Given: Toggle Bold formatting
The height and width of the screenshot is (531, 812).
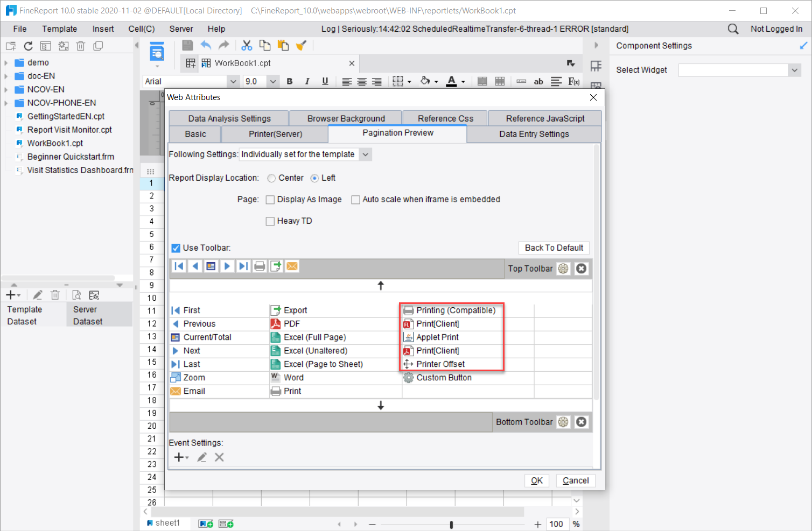Looking at the screenshot, I should pos(290,81).
